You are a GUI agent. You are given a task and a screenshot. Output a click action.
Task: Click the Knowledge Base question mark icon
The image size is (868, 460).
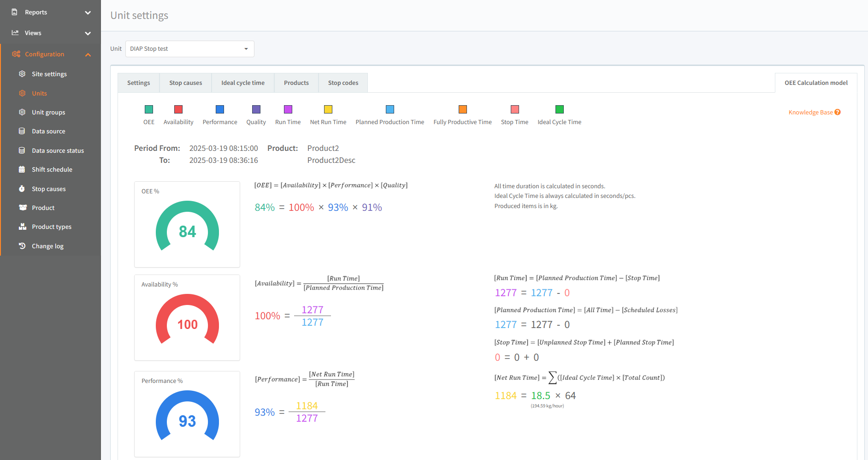click(838, 112)
